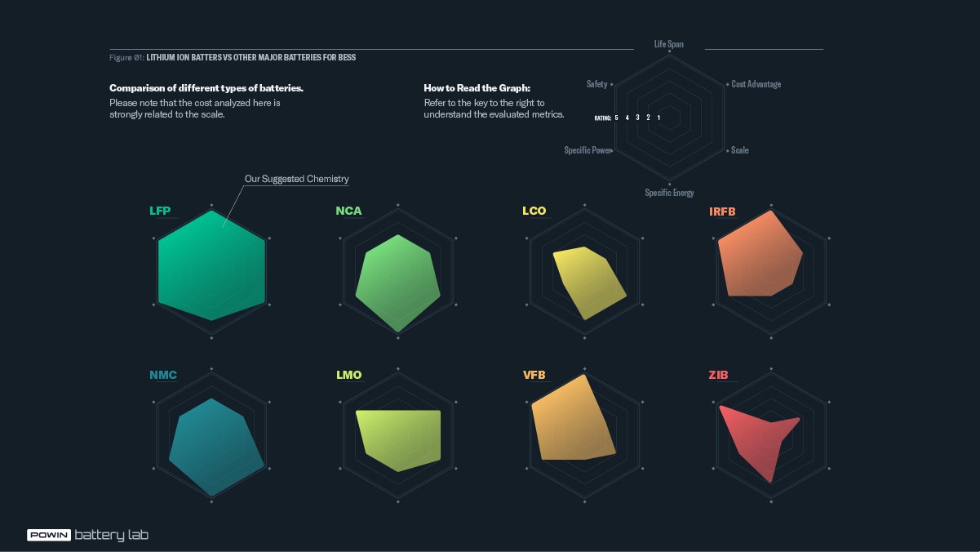
Task: Click the Specific Energy axis label
Action: click(669, 193)
